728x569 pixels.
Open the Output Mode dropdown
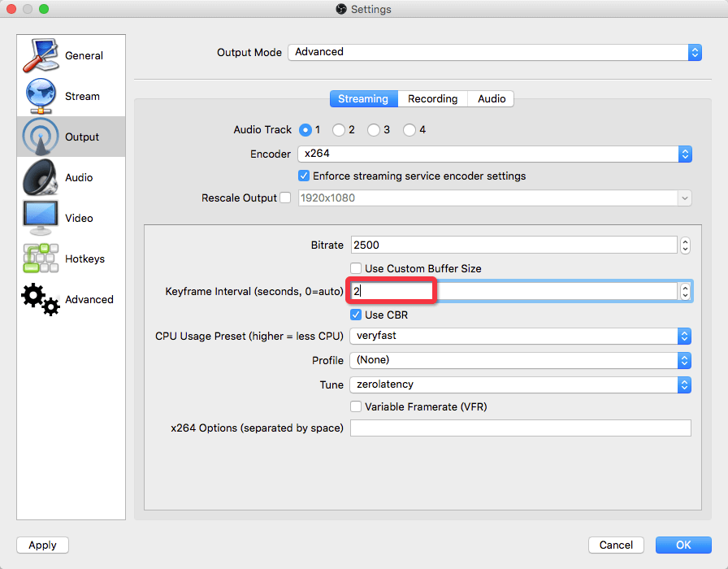495,52
